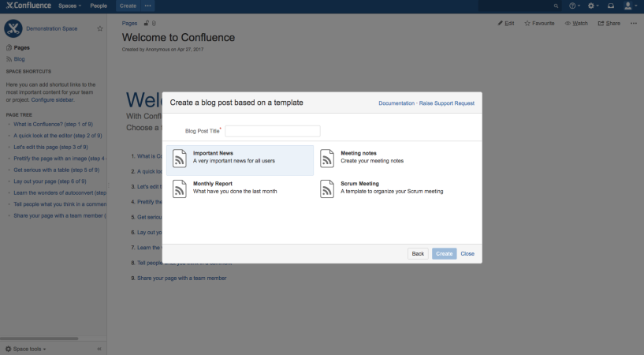Viewport: 644px width, 355px height.
Task: Collapse the sidebar with double chevron
Action: click(99, 349)
